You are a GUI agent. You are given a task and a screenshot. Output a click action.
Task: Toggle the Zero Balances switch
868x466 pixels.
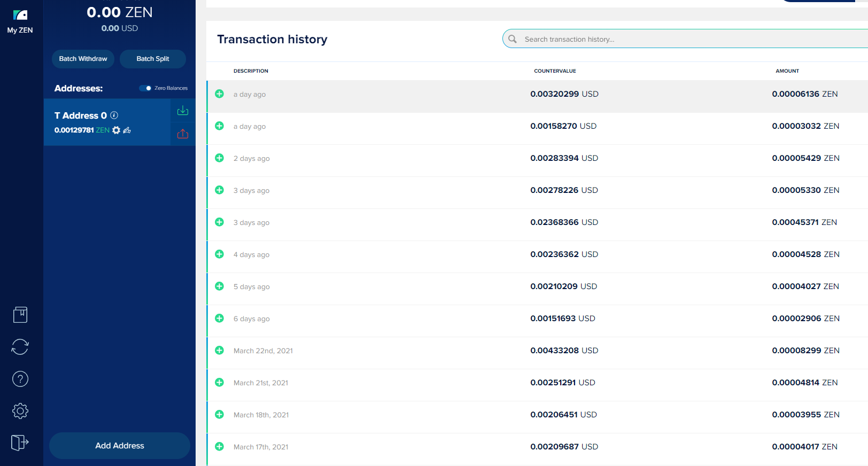(145, 88)
